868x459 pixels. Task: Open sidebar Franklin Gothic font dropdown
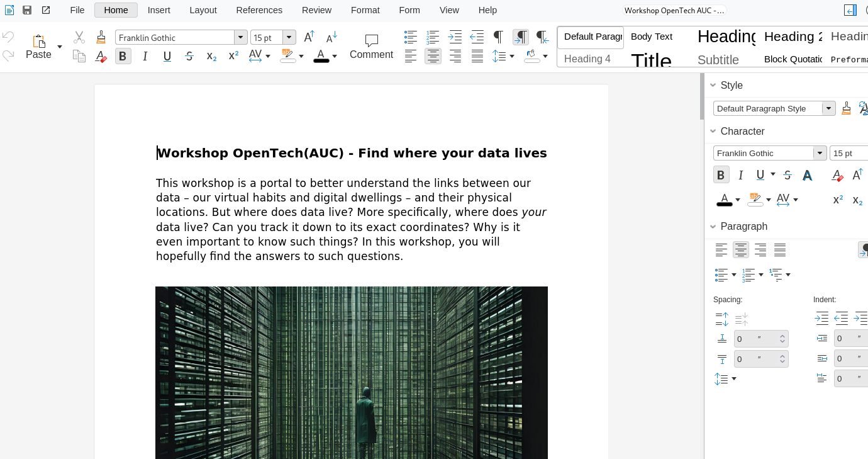(820, 153)
